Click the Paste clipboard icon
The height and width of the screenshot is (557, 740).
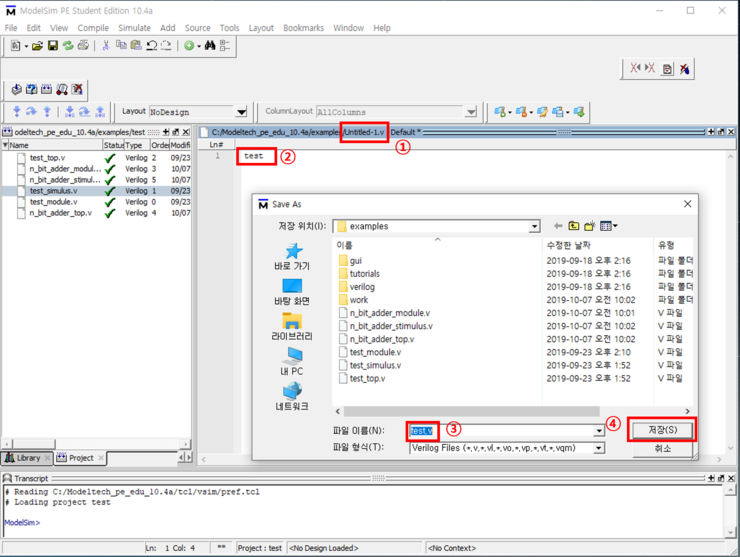pyautogui.click(x=136, y=45)
